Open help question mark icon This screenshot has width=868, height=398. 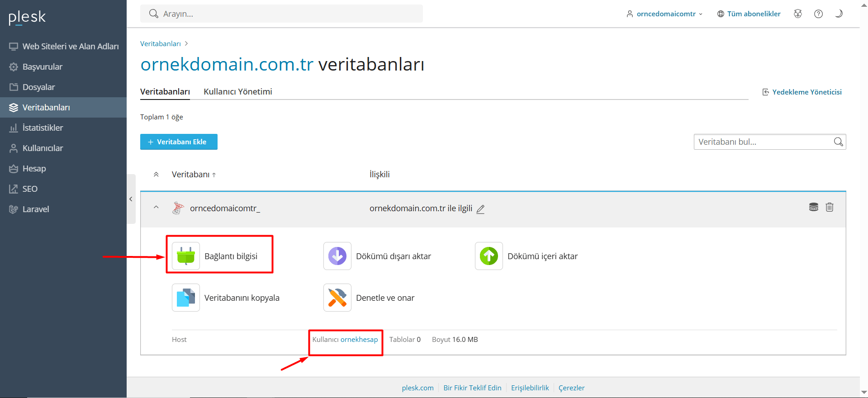coord(818,14)
